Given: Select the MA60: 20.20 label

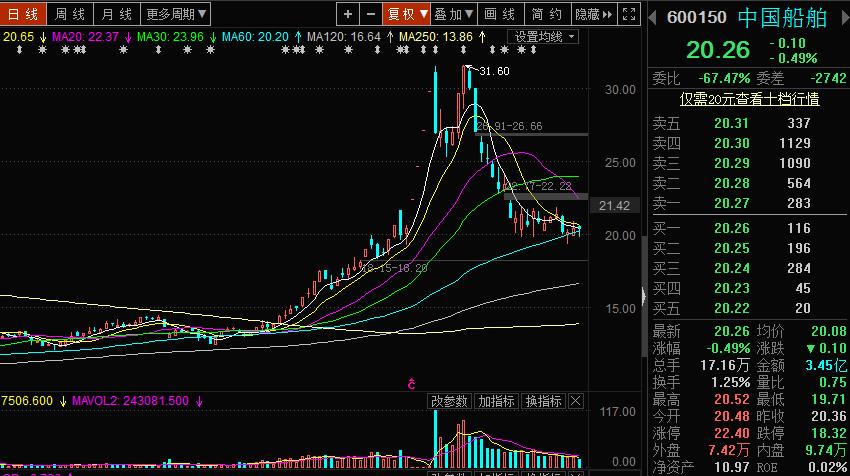Looking at the screenshot, I should coord(255,37).
